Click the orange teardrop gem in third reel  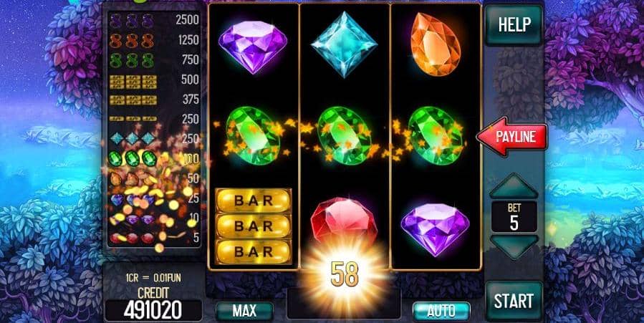436,44
